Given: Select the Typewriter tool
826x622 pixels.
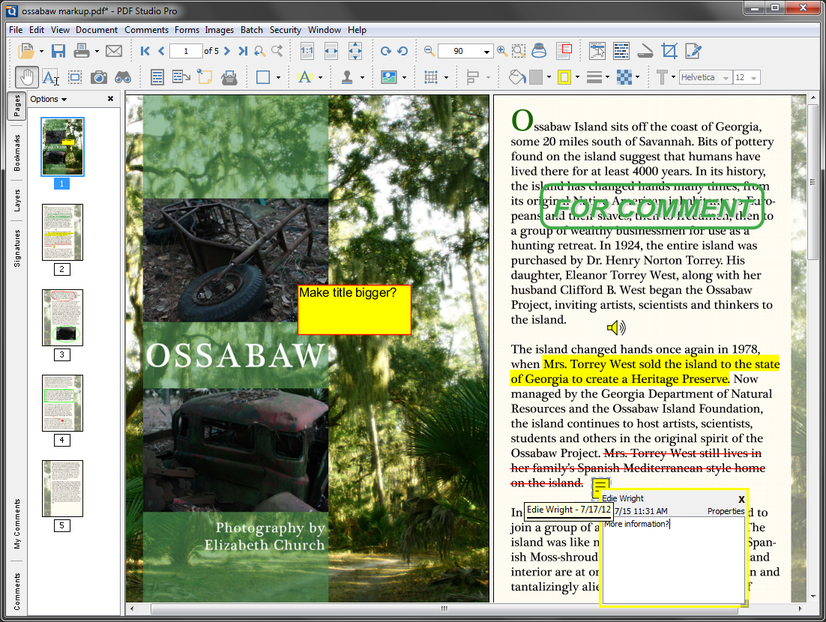Looking at the screenshot, I should pos(229,78).
